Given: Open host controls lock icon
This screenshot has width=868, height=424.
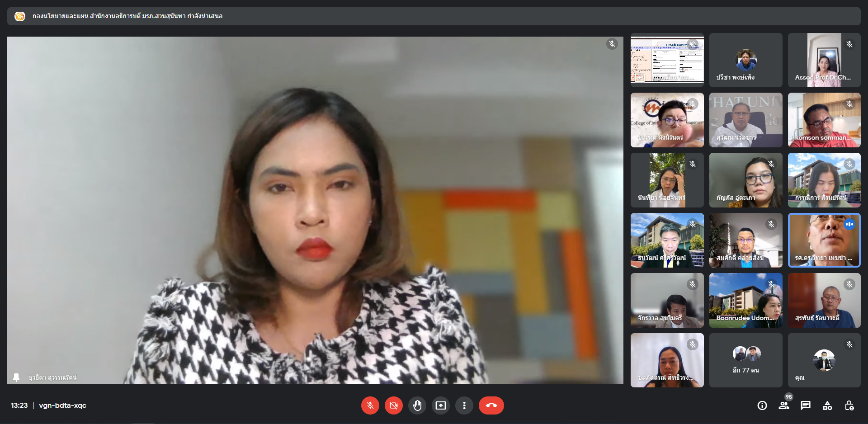Looking at the screenshot, I should tap(849, 405).
